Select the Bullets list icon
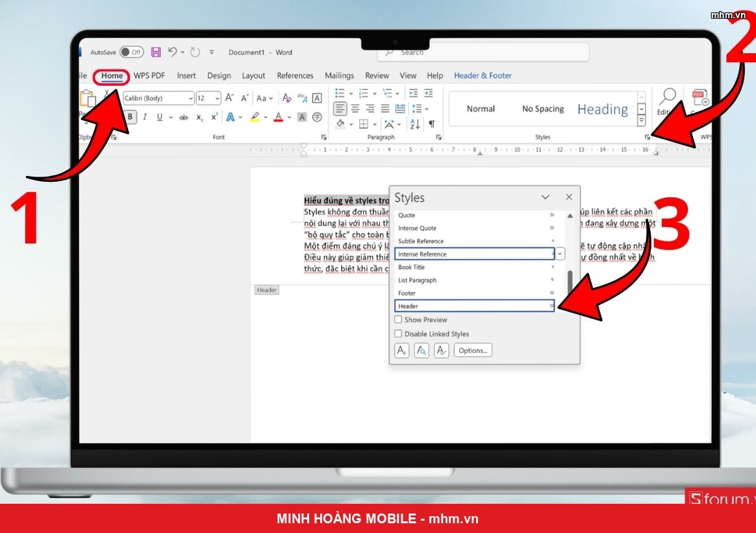756x533 pixels. [340, 93]
